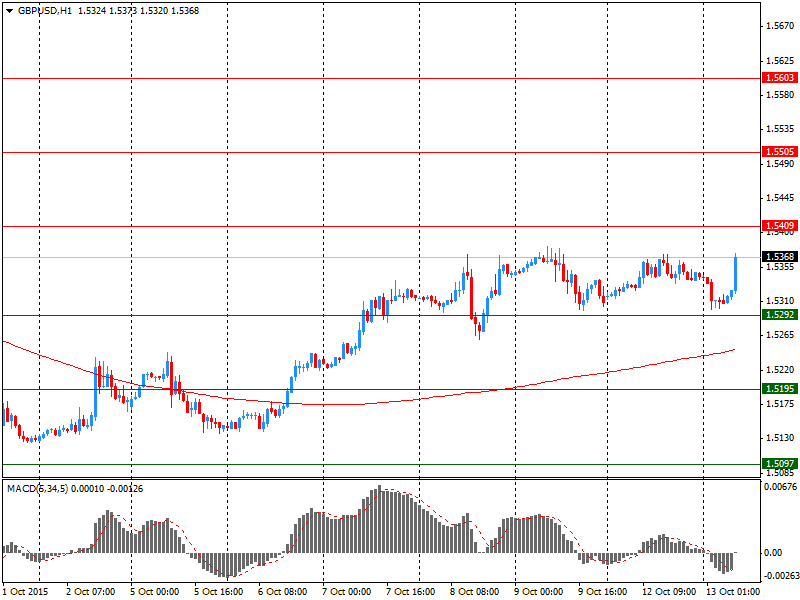This screenshot has height=600, width=800.
Task: Click the 1.5310 price scale value
Action: 781,301
